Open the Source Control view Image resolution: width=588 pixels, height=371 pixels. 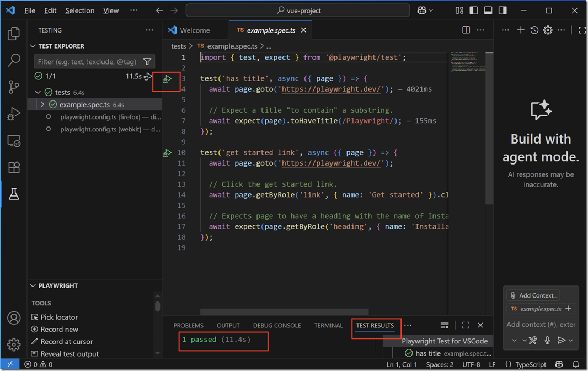[14, 87]
